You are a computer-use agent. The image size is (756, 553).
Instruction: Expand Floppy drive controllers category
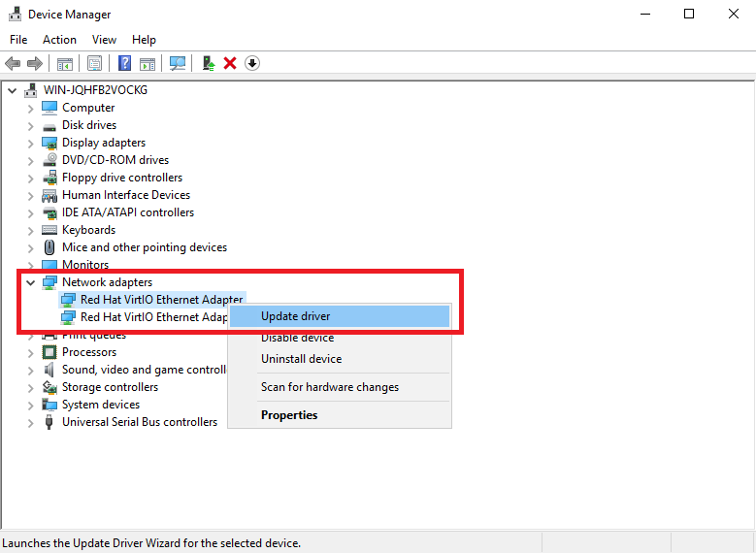click(x=31, y=179)
